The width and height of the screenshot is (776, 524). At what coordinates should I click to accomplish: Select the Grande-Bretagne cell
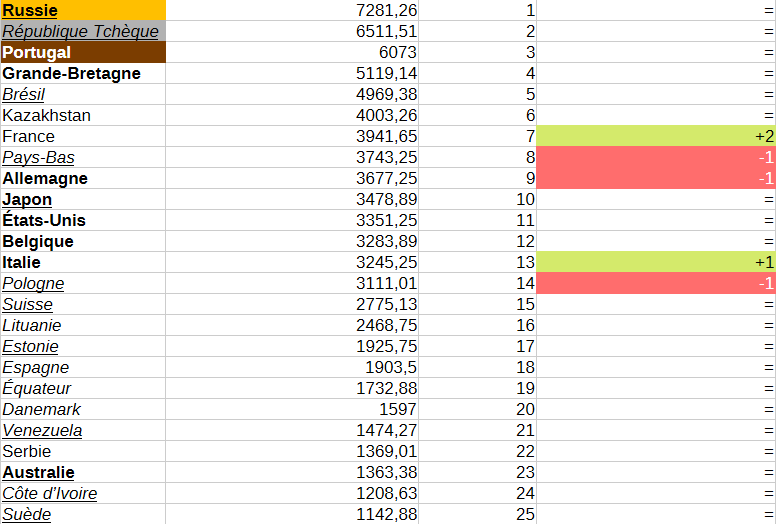83,73
